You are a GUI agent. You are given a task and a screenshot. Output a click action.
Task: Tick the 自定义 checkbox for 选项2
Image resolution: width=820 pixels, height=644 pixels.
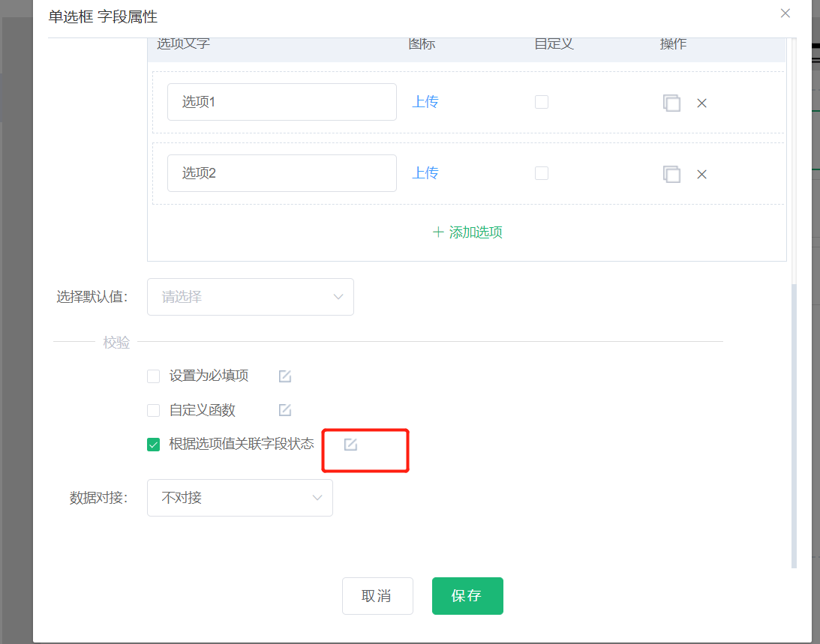(542, 173)
